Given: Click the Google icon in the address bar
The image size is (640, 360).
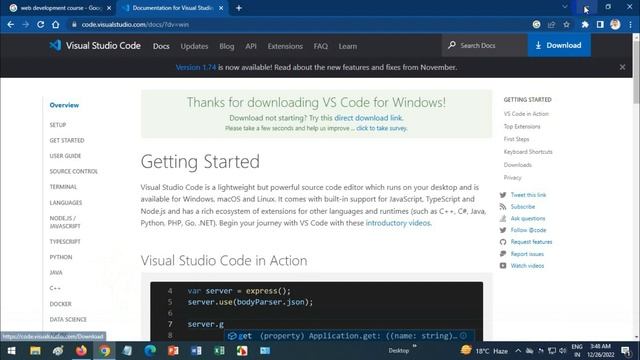Looking at the screenshot, I should [x=536, y=24].
